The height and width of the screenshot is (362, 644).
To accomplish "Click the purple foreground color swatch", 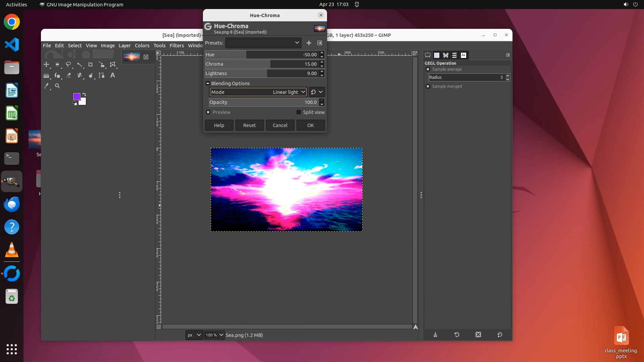I will pyautogui.click(x=76, y=97).
